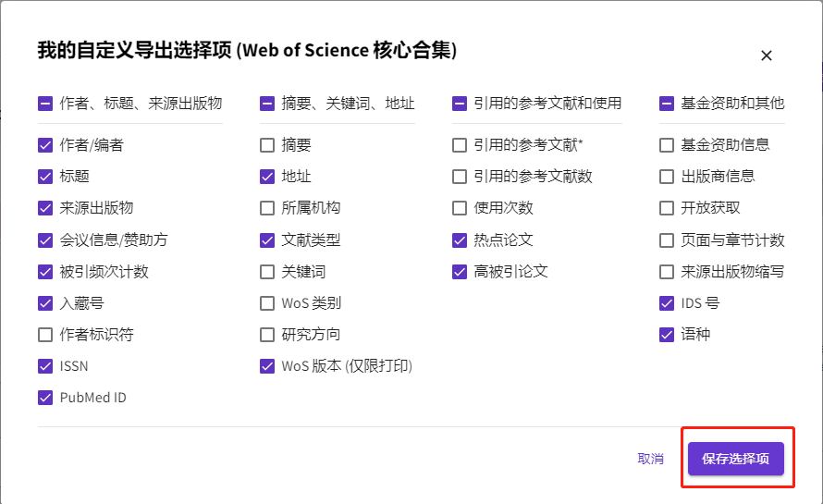This screenshot has height=504, width=823.
Task: Disable the 热点论文 checkbox
Action: (460, 240)
